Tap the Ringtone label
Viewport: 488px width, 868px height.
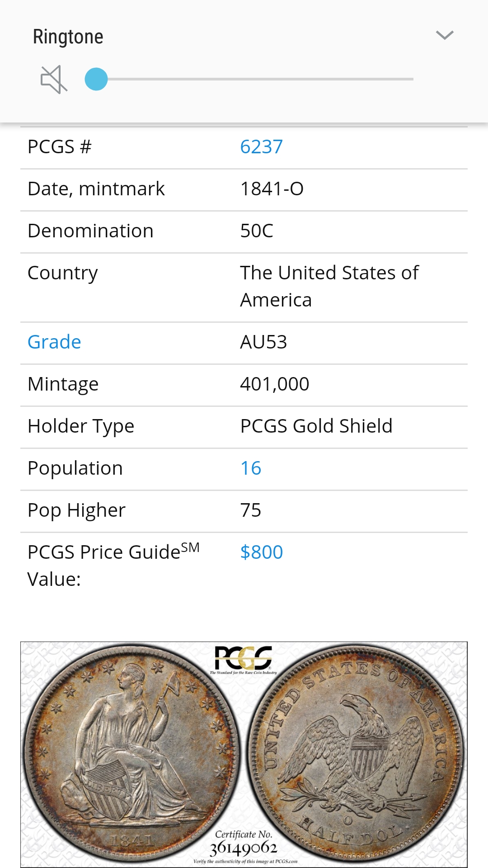pos(68,37)
